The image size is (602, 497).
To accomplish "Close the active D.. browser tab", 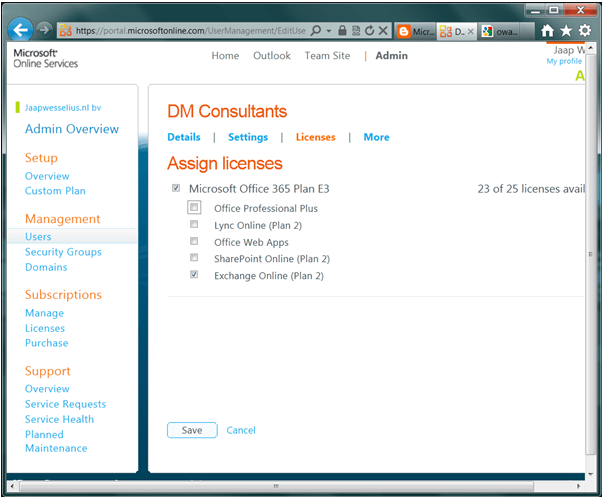I will pos(470,31).
